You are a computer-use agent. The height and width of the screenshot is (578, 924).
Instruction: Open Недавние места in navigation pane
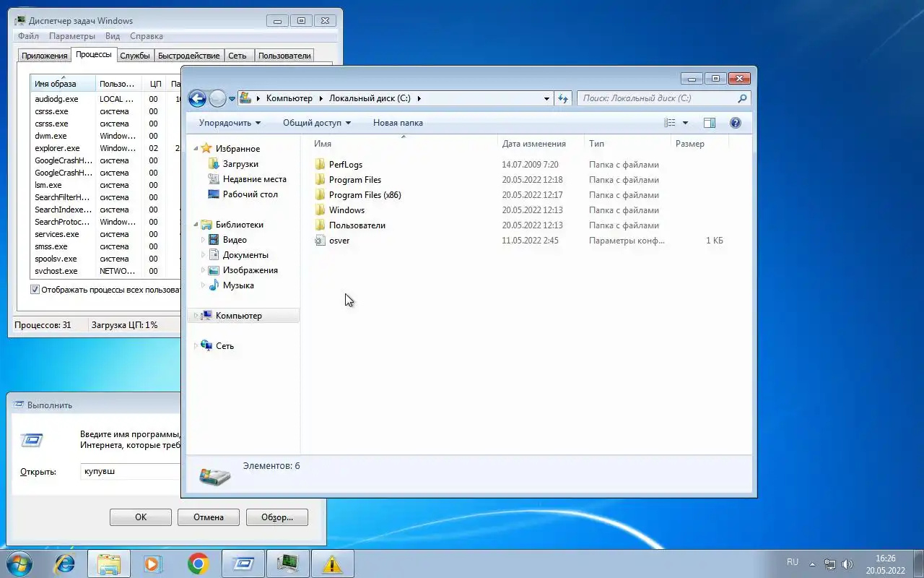click(255, 179)
